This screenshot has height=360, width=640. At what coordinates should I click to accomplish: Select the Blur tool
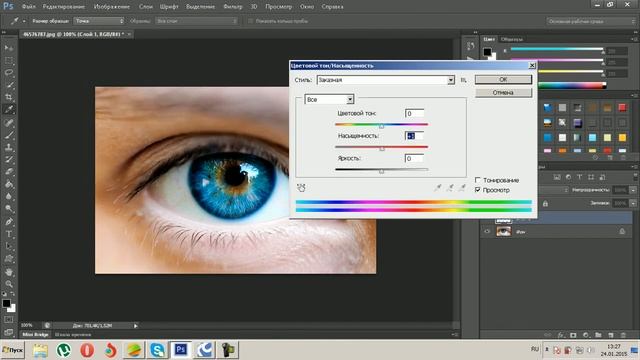click(9, 197)
